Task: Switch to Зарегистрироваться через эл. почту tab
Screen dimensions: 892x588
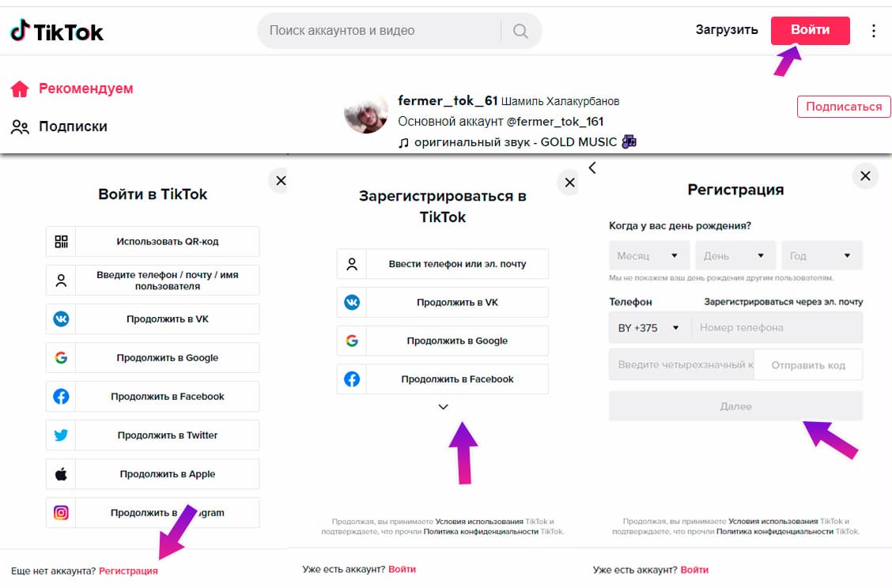Action: [784, 301]
